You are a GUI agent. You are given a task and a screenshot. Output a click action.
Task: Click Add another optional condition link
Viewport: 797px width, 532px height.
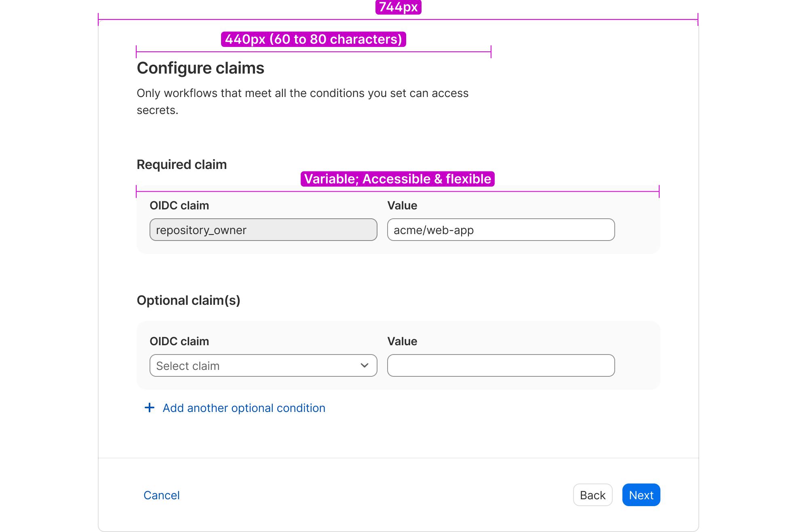[x=244, y=408]
